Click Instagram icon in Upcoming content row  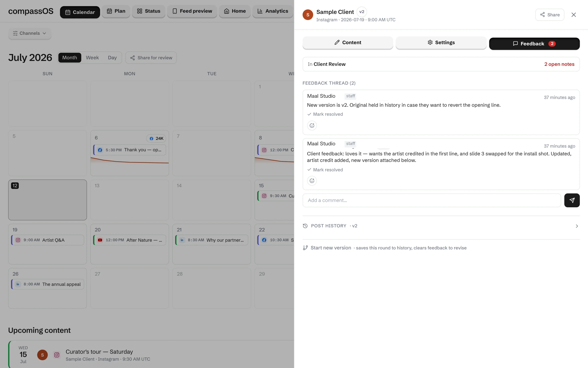(57, 355)
